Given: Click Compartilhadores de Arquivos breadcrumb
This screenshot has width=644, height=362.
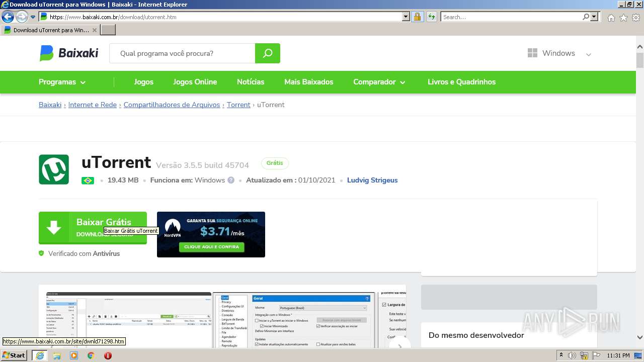Looking at the screenshot, I should click(x=172, y=105).
